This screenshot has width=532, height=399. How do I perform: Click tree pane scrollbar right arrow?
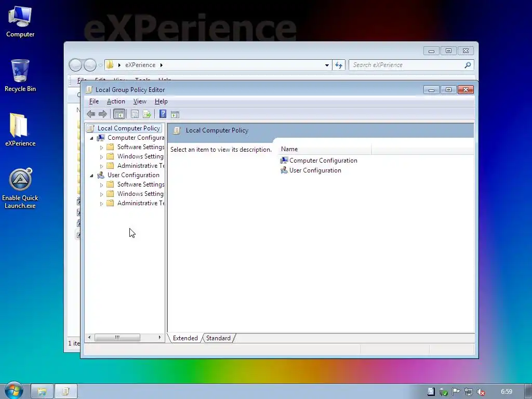pos(159,337)
